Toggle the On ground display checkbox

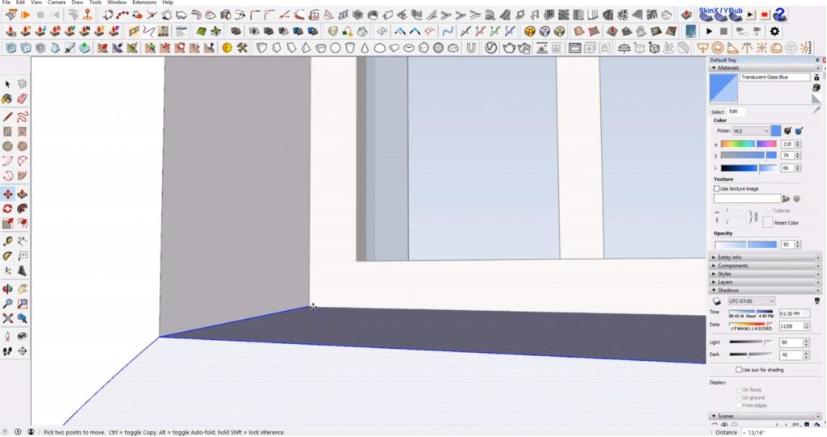pyautogui.click(x=738, y=397)
